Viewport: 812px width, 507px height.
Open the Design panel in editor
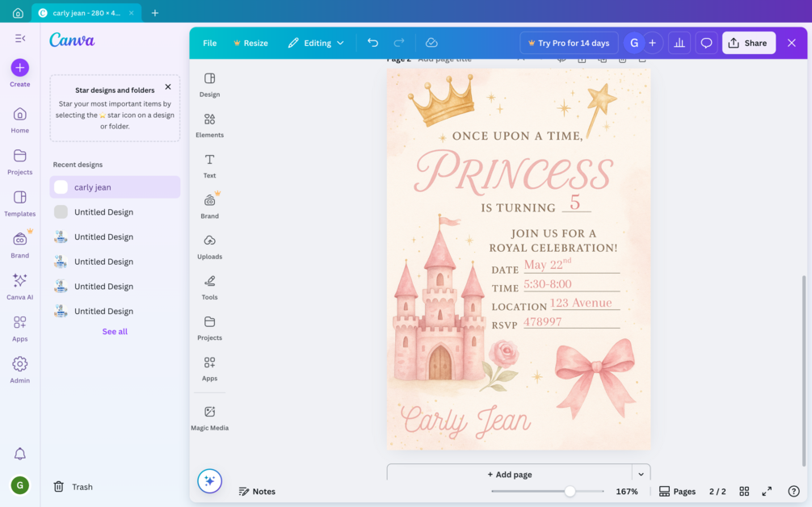click(210, 85)
